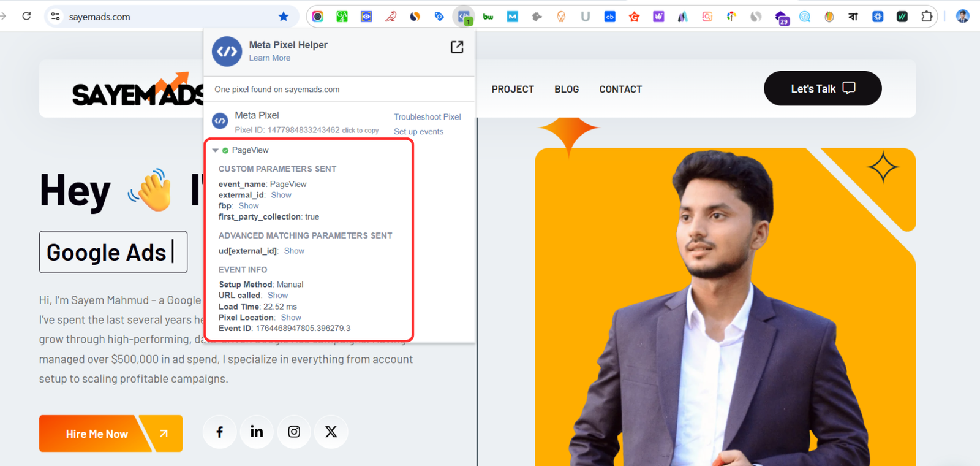Viewport: 980px width, 466px height.
Task: Show the Pixel Location value
Action: (x=291, y=318)
